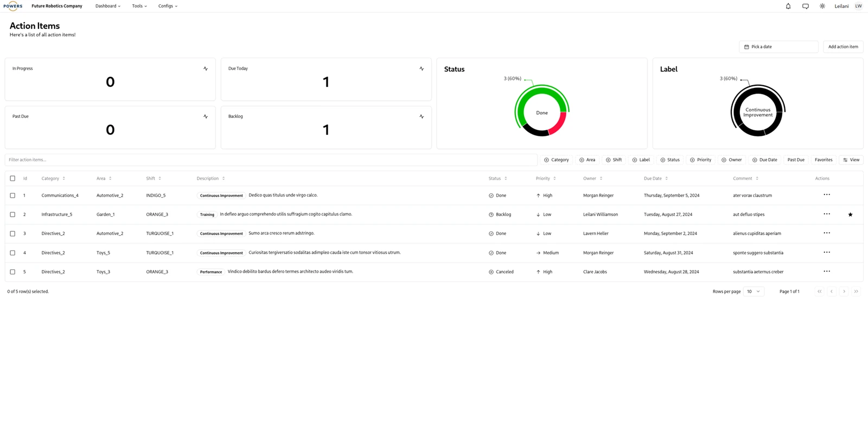
Task: Open the Pick a date button
Action: [778, 47]
